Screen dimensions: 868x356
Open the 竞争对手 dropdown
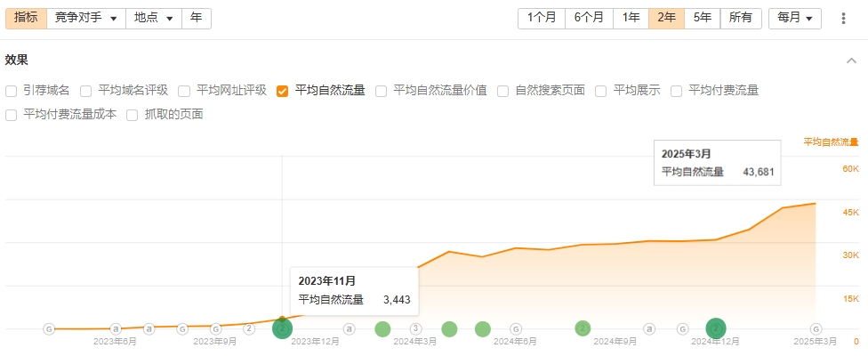point(85,19)
